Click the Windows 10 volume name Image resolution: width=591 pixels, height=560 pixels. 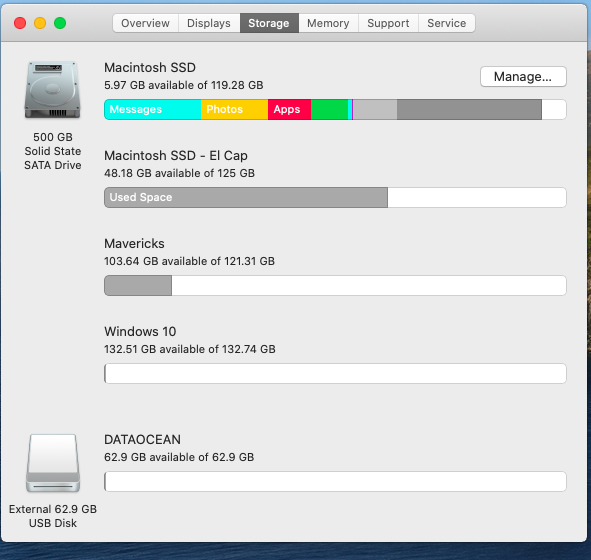pyautogui.click(x=140, y=331)
